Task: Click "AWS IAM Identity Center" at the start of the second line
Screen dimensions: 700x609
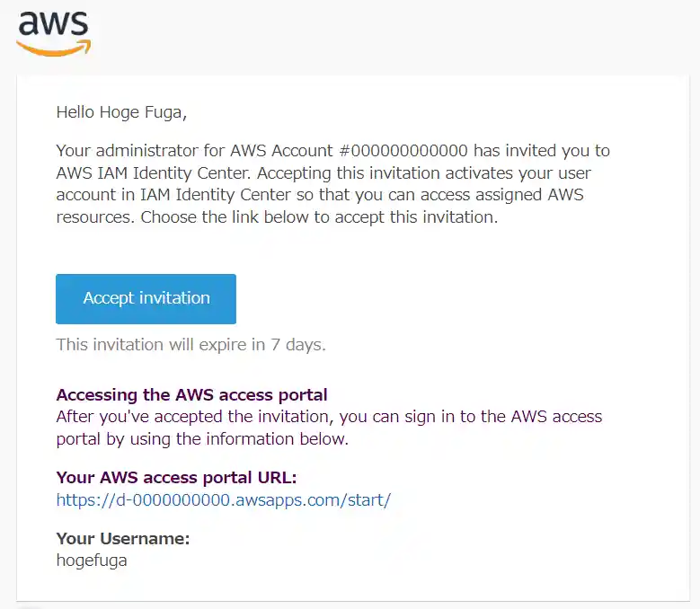Action: point(147,172)
